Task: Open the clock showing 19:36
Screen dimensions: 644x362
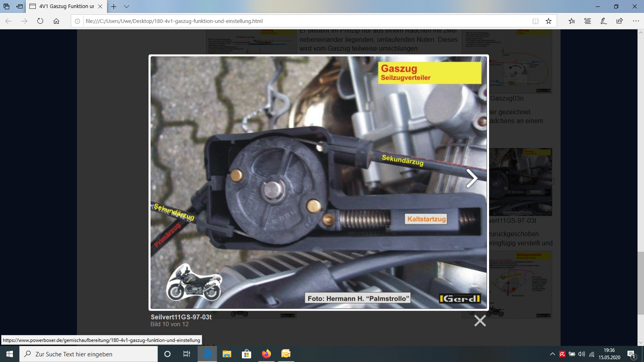Action: tap(609, 354)
